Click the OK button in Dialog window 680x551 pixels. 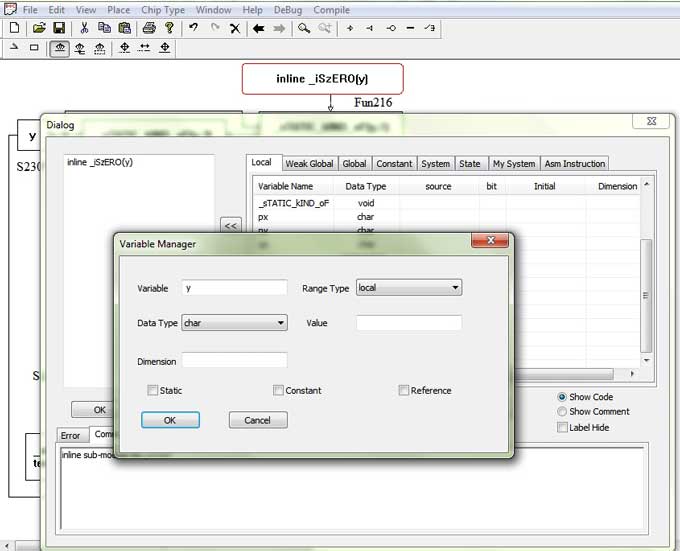point(94,410)
